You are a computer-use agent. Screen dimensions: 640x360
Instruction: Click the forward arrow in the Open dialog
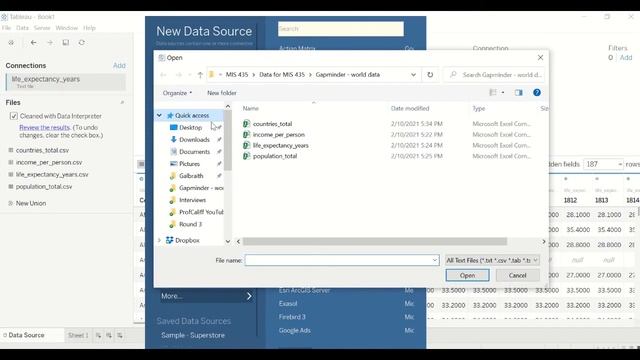(179, 75)
